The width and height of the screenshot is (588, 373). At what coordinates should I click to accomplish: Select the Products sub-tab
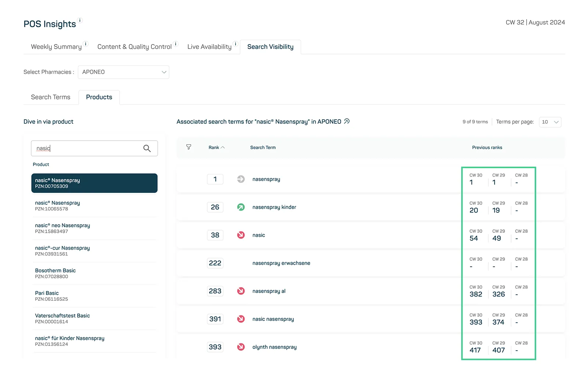(99, 97)
